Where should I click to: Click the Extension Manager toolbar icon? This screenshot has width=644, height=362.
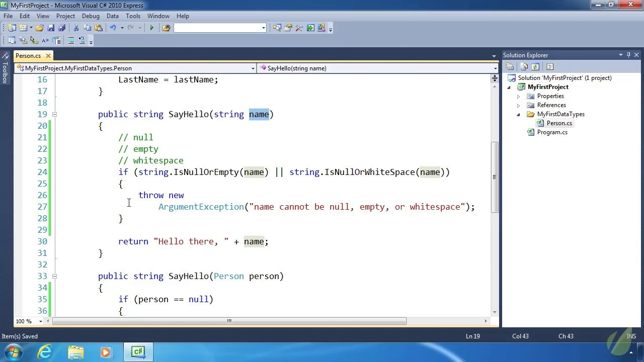pos(321,28)
